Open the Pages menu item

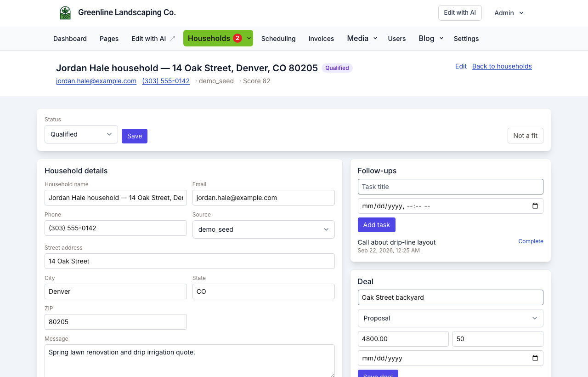click(109, 39)
